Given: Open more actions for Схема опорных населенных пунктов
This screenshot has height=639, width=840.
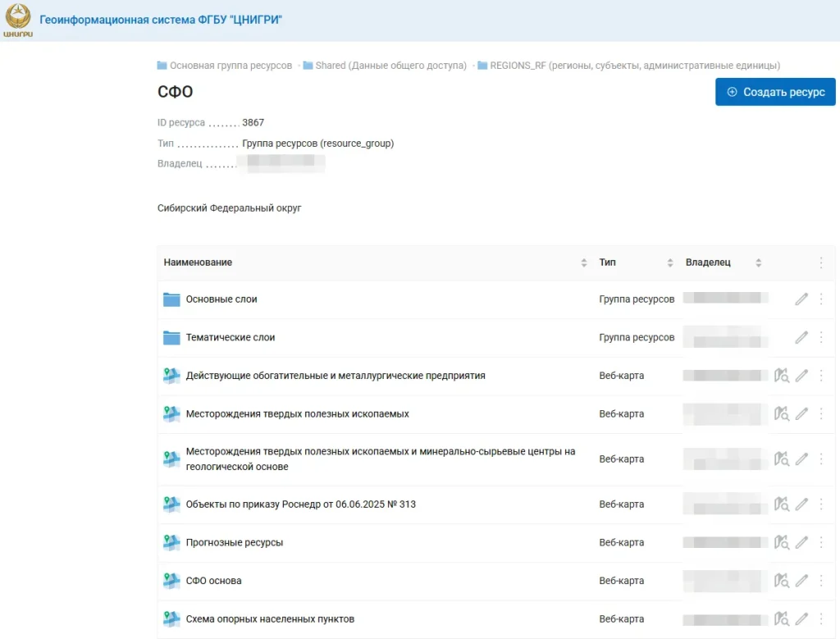Looking at the screenshot, I should coord(821,619).
